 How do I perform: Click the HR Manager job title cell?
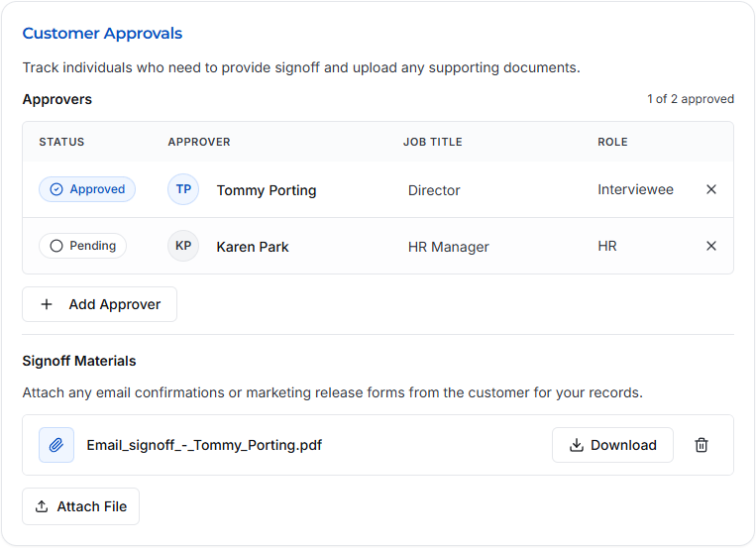pos(449,247)
